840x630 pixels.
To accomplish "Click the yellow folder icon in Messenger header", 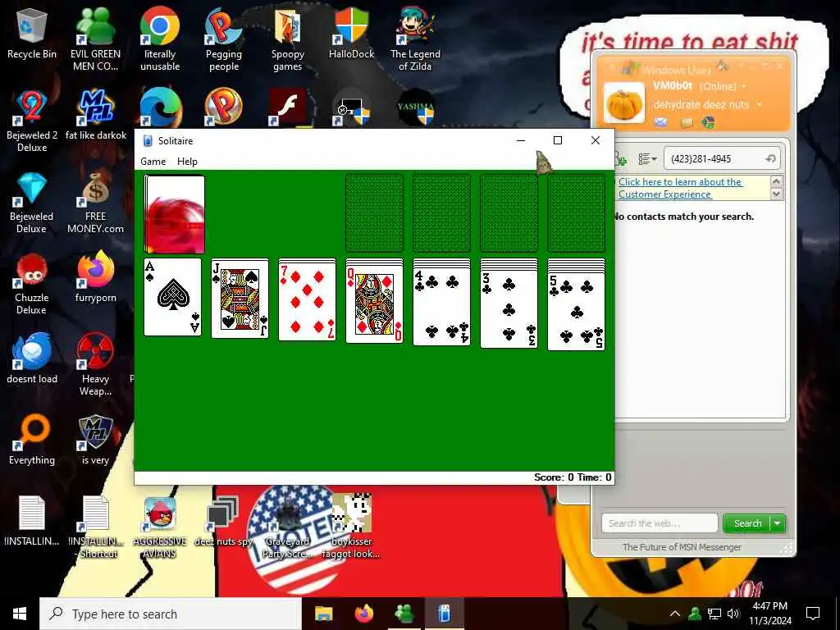I will 687,123.
